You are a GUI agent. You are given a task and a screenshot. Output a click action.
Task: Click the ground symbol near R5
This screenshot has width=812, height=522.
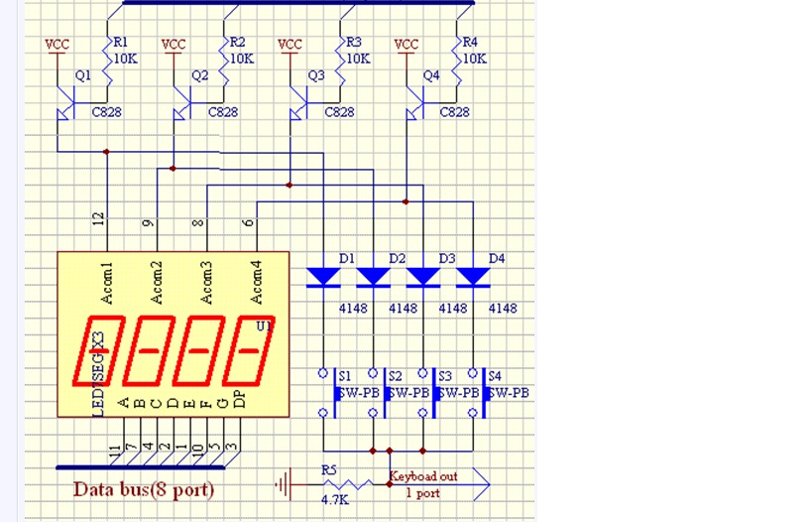tap(284, 484)
